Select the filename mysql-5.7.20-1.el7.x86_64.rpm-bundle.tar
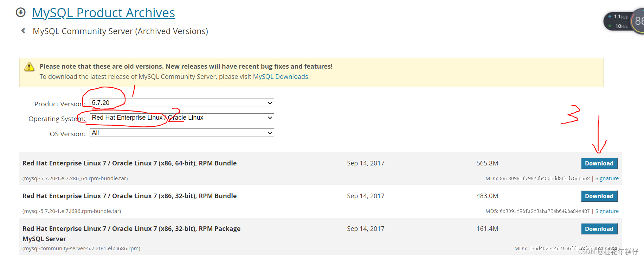Viewport: 644px width, 258px height. pyautogui.click(x=75, y=178)
